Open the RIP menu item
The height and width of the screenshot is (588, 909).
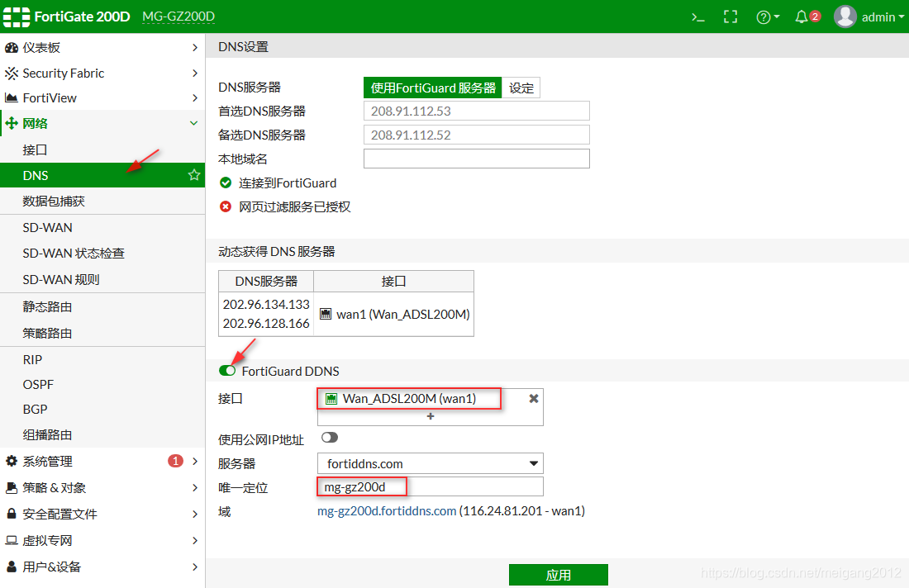102,359
